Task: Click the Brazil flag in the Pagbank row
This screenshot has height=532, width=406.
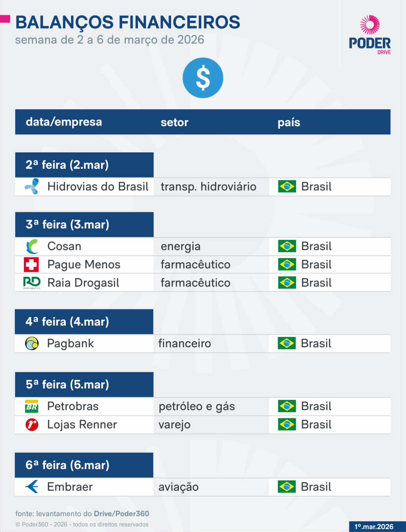Action: 287,343
